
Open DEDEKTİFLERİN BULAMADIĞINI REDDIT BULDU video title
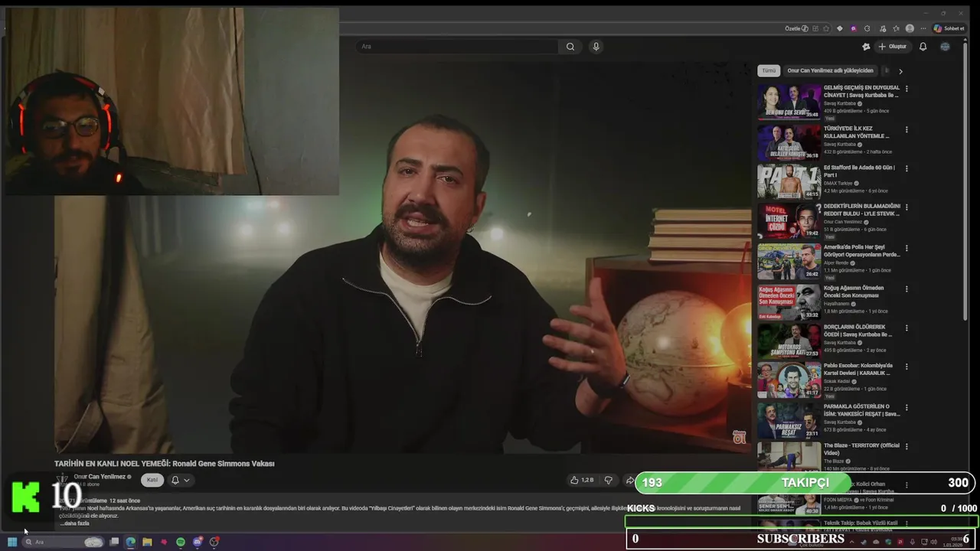(x=862, y=210)
